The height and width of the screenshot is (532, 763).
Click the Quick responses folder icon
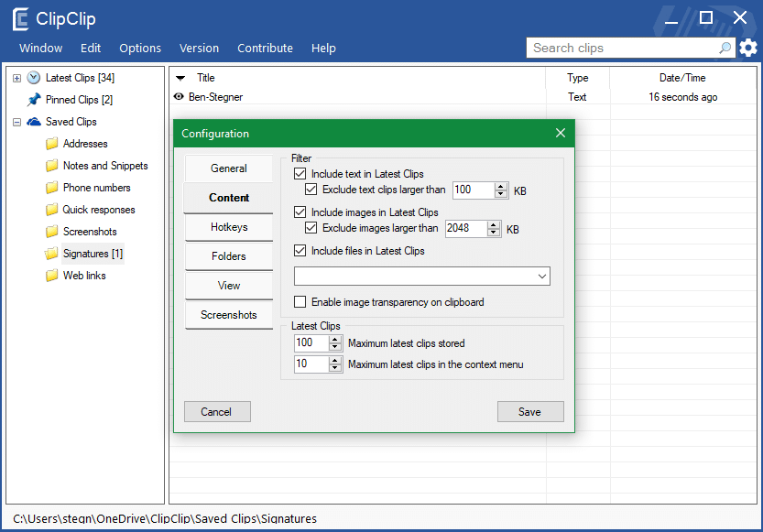coord(51,210)
